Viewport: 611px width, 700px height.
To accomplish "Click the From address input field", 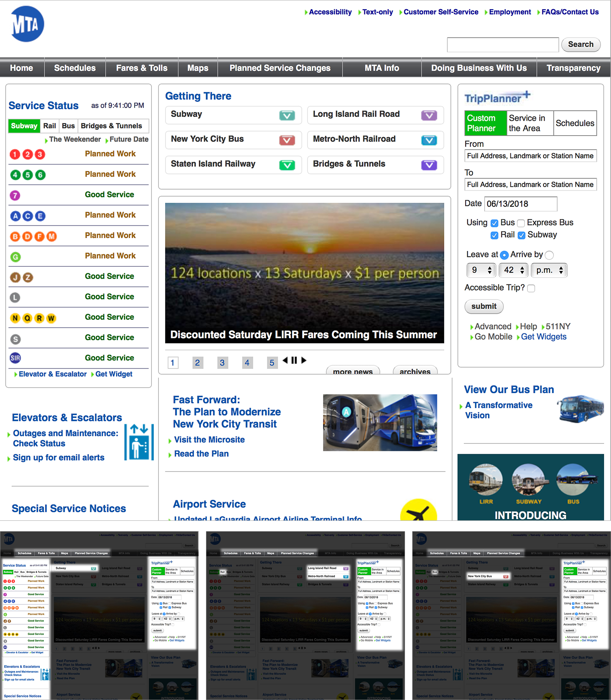I will pyautogui.click(x=531, y=156).
